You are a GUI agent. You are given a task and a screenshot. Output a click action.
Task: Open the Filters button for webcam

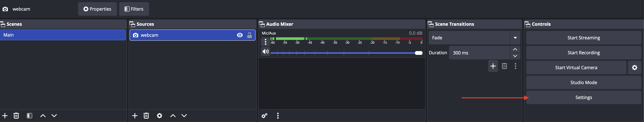[134, 9]
